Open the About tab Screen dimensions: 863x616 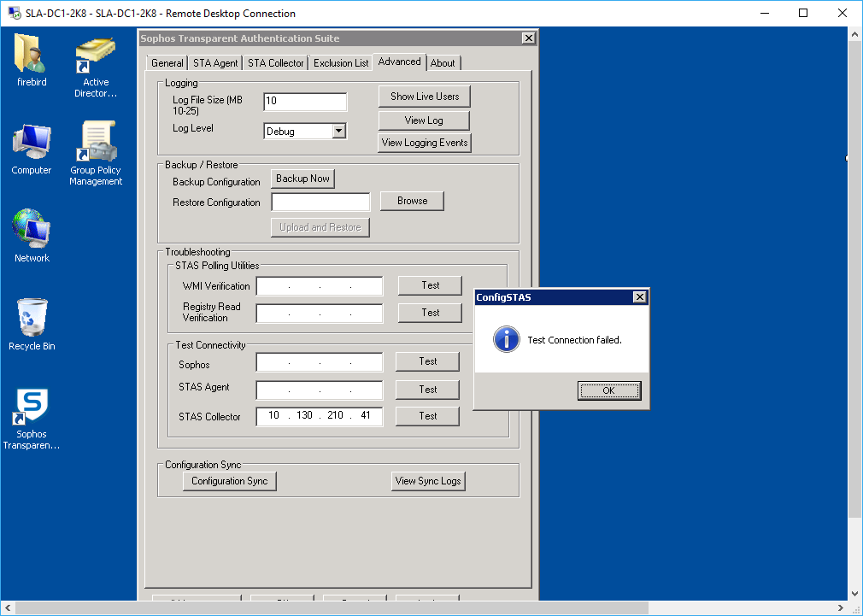tap(443, 62)
